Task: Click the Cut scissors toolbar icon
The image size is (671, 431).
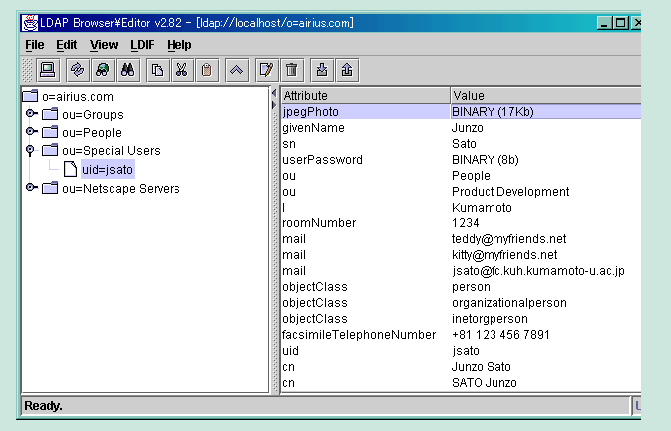Action: point(182,70)
